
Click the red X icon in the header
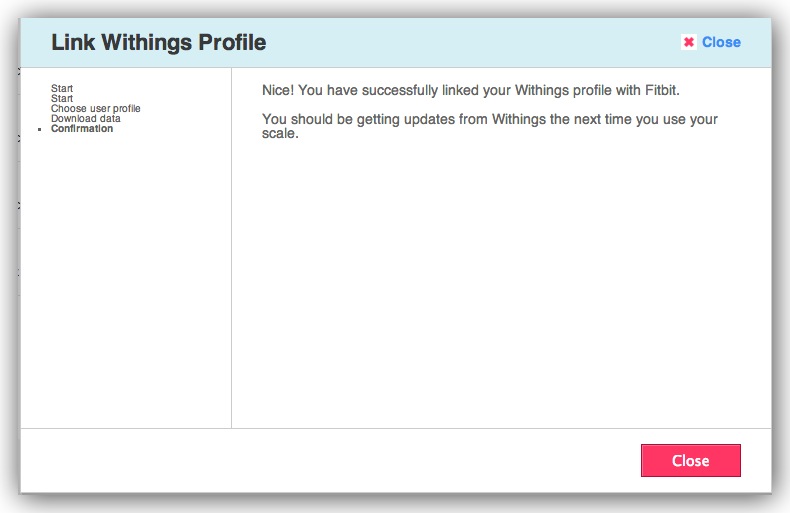(x=689, y=42)
